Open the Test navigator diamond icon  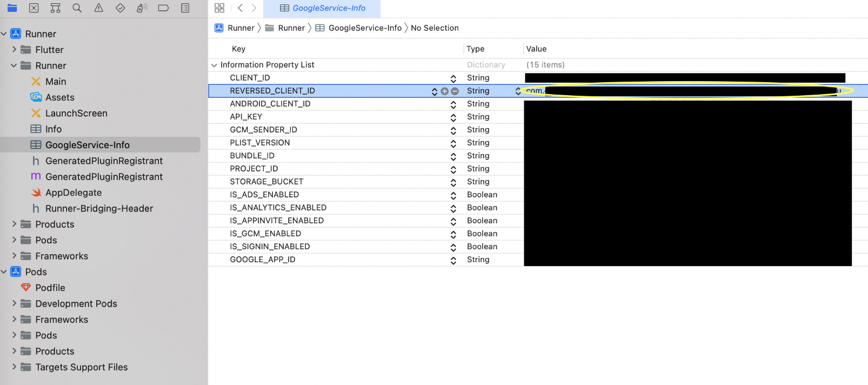[120, 8]
